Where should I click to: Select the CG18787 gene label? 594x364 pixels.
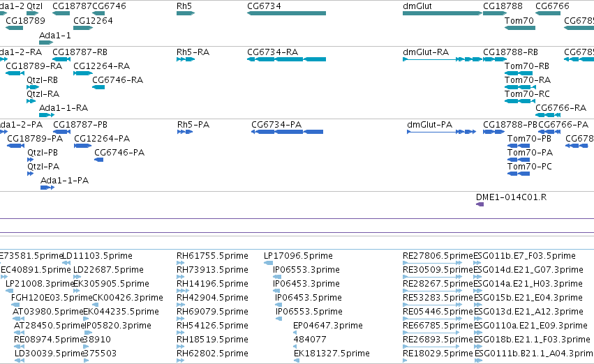72,6
